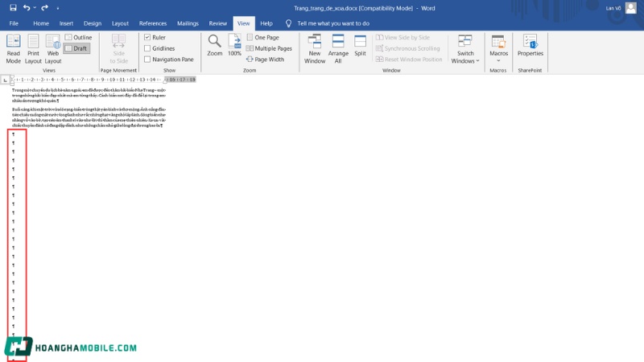The width and height of the screenshot is (644, 362).
Task: Select Print Layout view
Action: (x=33, y=48)
